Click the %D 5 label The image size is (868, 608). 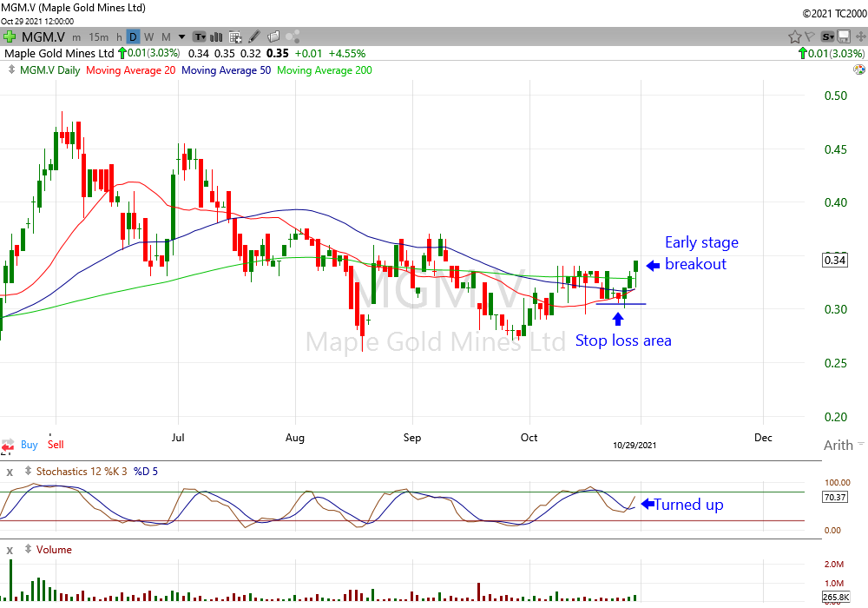tap(146, 472)
